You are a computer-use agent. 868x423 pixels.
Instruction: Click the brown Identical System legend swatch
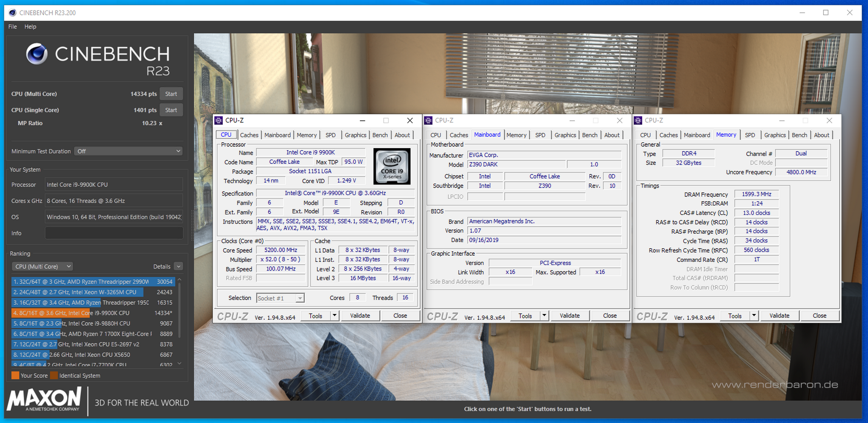point(54,376)
